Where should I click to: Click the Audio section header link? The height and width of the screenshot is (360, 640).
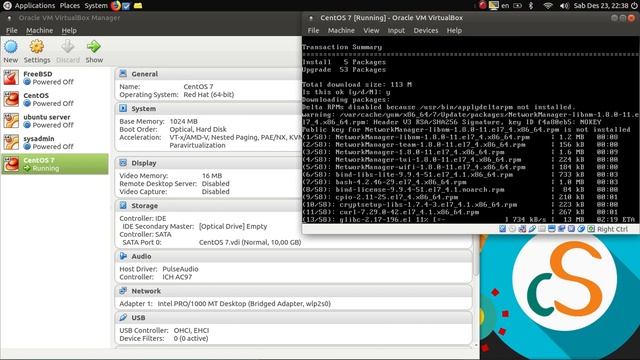click(141, 256)
